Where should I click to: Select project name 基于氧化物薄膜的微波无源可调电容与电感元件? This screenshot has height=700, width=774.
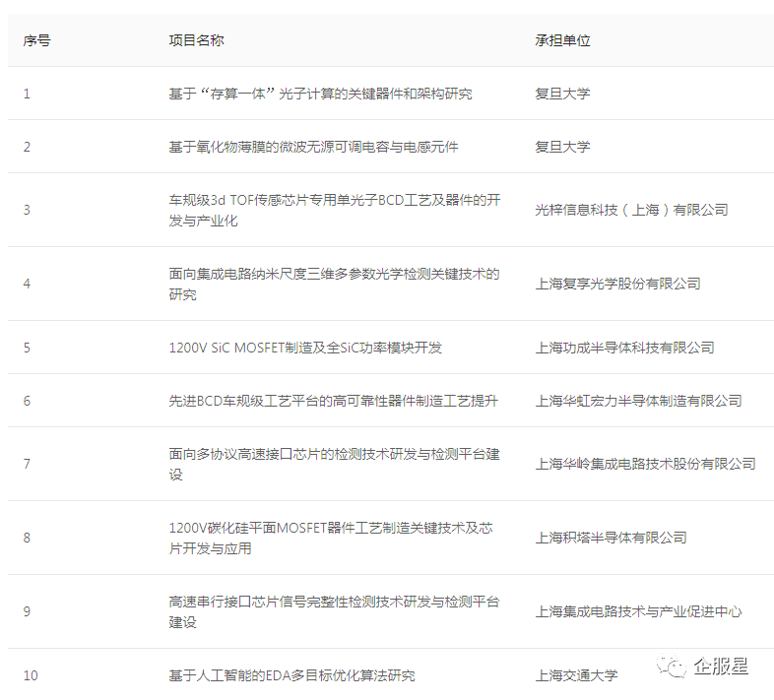tap(313, 147)
